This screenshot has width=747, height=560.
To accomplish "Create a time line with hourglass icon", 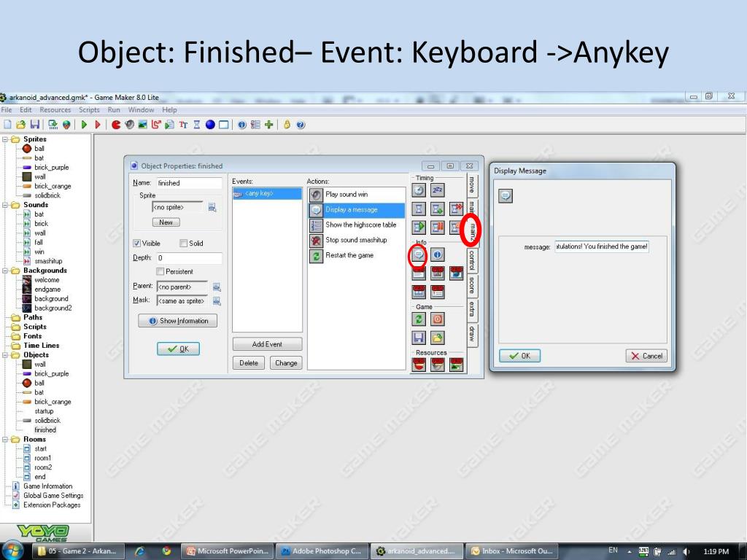I will coord(197,125).
